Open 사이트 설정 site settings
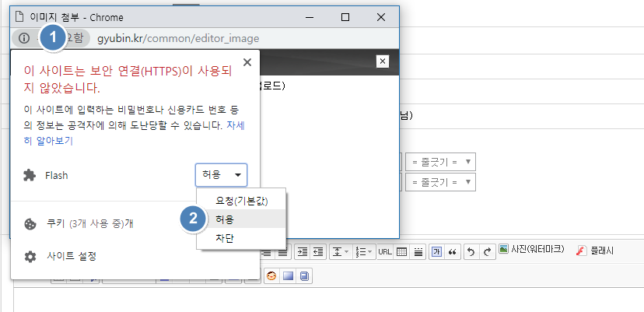Viewport: 644px width, 312px height. pyautogui.click(x=71, y=256)
